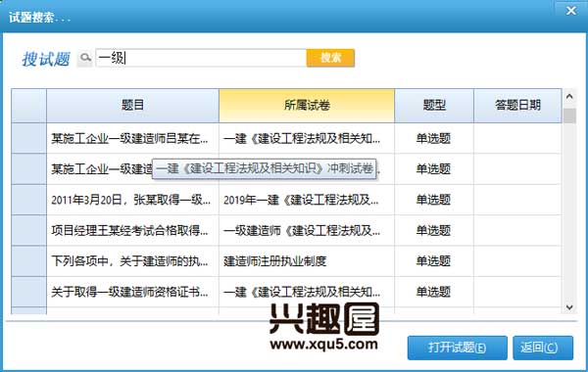
Task: Click row header of 下列各项中 row
Action: (28, 261)
